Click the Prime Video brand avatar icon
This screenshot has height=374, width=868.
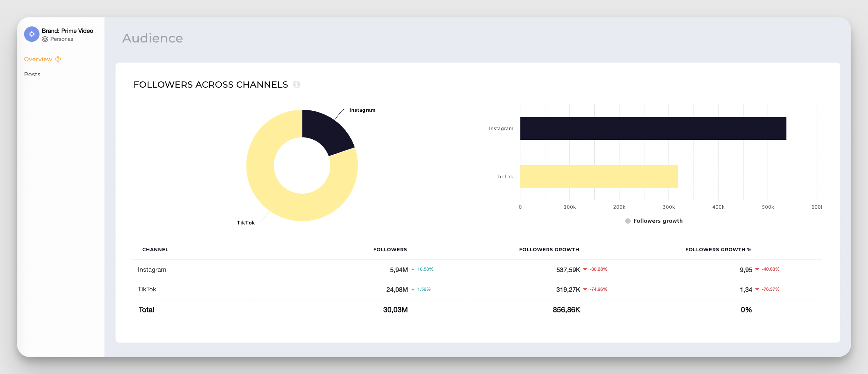[31, 34]
